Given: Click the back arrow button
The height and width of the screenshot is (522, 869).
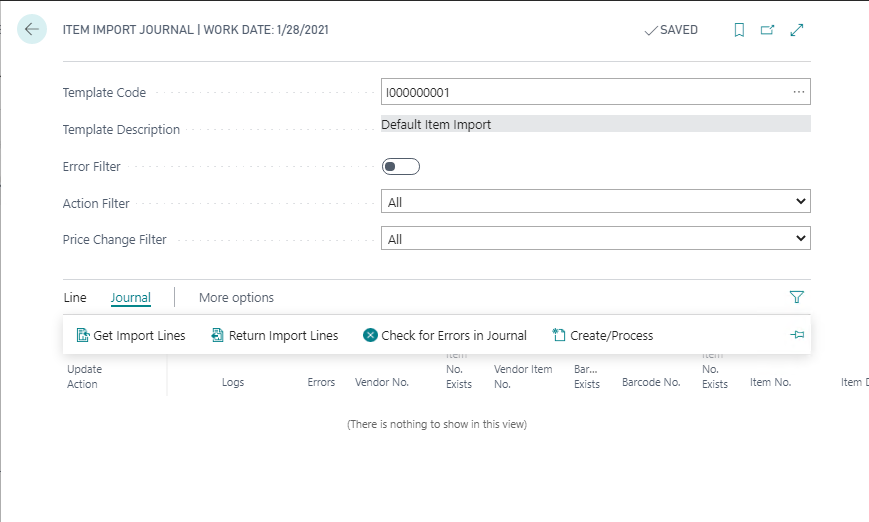Looking at the screenshot, I should coord(32,30).
